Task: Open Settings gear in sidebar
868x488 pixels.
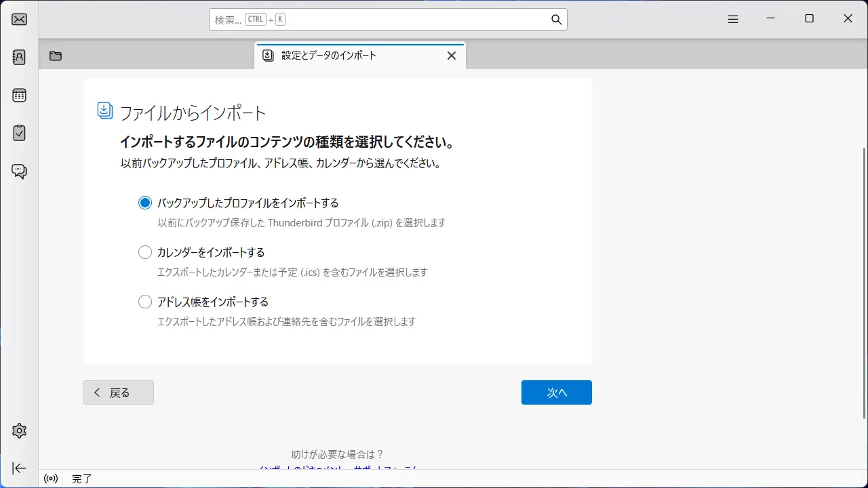Action: [x=20, y=430]
